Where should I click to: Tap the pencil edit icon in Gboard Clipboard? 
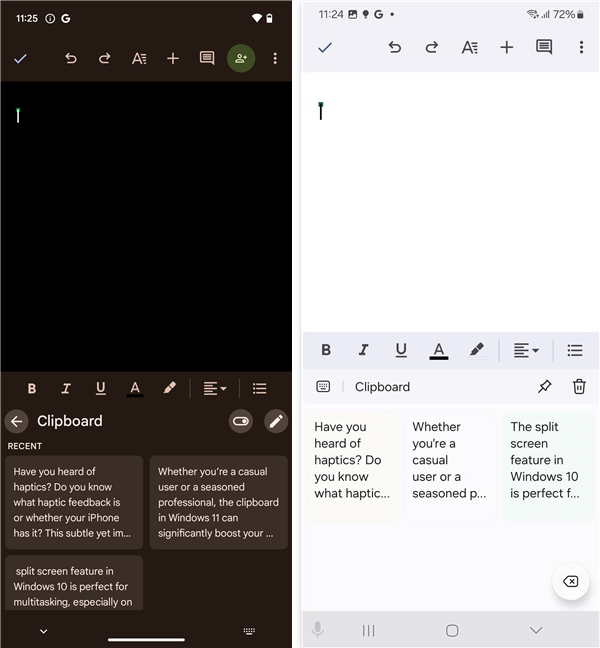pos(276,422)
